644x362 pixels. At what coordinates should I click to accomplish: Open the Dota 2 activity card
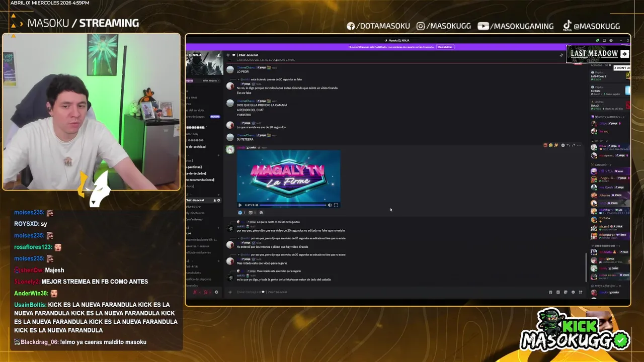tap(610, 105)
